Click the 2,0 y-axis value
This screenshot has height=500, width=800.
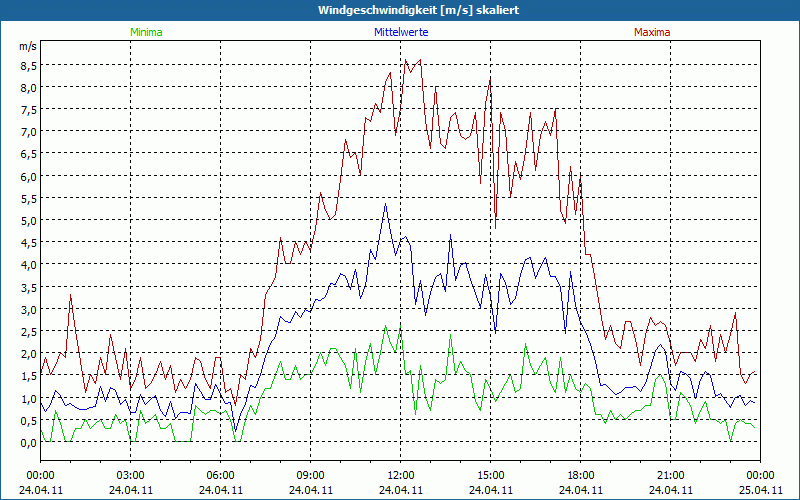(x=29, y=354)
